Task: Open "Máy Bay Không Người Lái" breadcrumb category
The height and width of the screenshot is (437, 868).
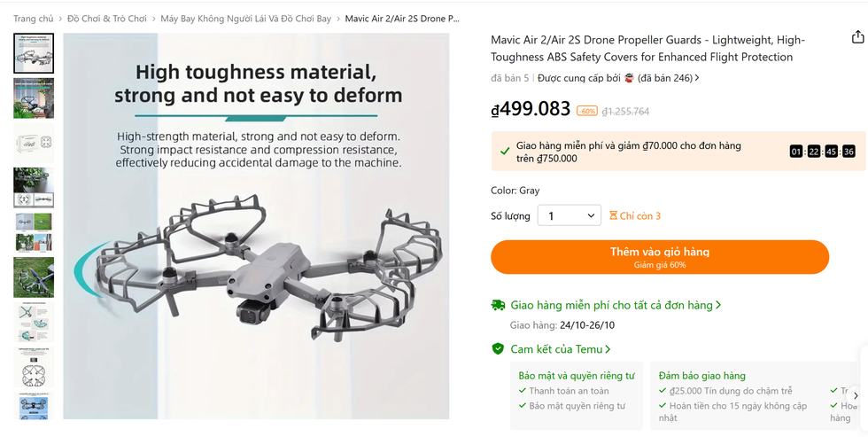Action: (245, 19)
